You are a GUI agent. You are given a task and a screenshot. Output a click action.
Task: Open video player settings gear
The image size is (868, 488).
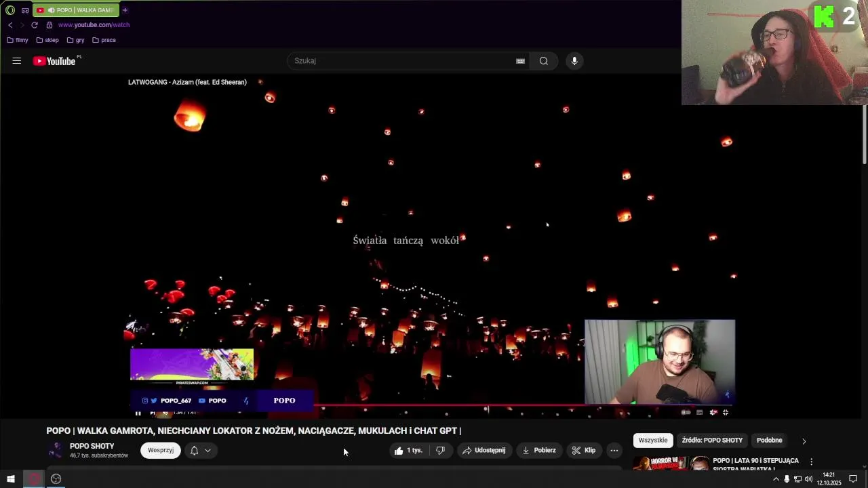[713, 412]
